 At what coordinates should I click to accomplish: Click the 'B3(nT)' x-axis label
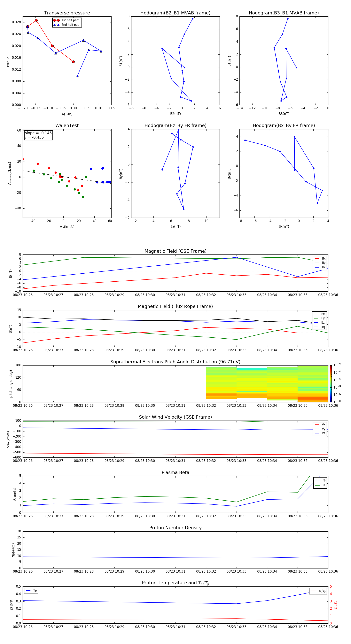tap(284, 114)
